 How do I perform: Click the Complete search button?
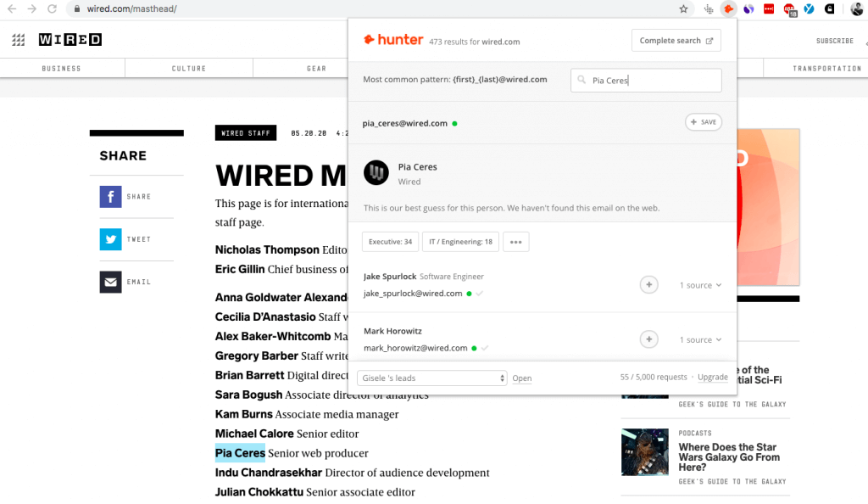pos(676,41)
